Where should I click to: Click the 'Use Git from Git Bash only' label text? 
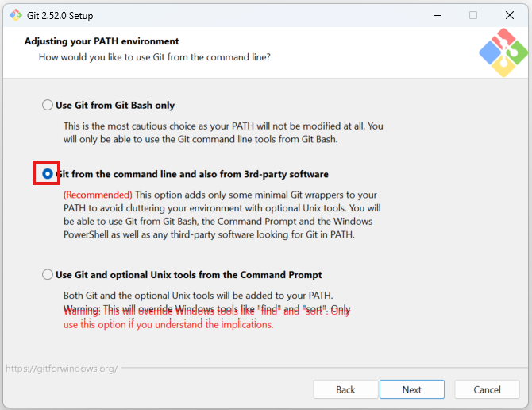pyautogui.click(x=115, y=106)
